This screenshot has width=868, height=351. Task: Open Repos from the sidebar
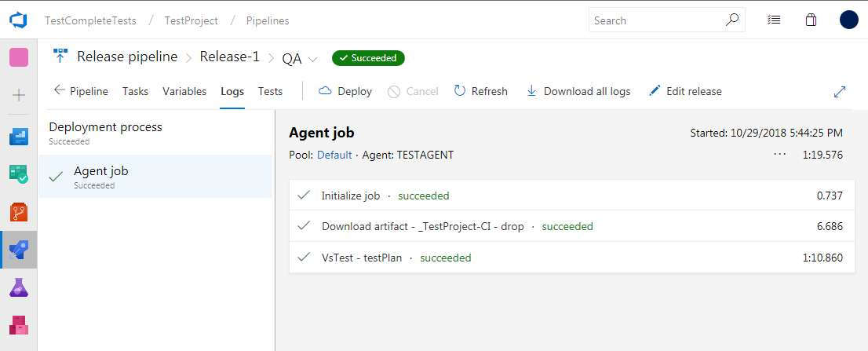(19, 212)
